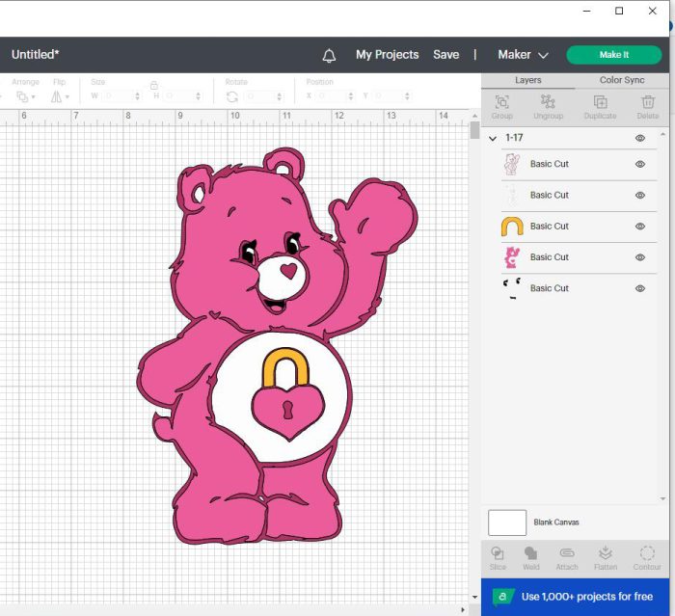675x616 pixels.
Task: Hide the white Basic Cut layer
Action: click(x=640, y=195)
